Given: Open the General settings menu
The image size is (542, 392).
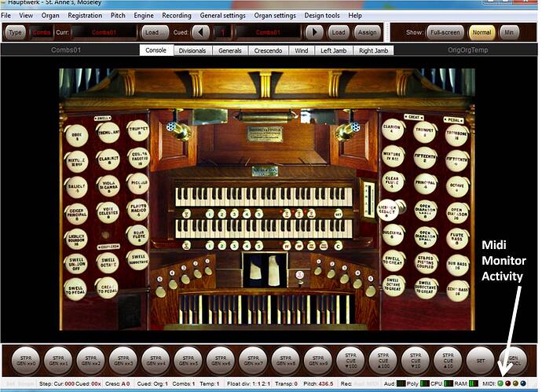Looking at the screenshot, I should tap(222, 16).
